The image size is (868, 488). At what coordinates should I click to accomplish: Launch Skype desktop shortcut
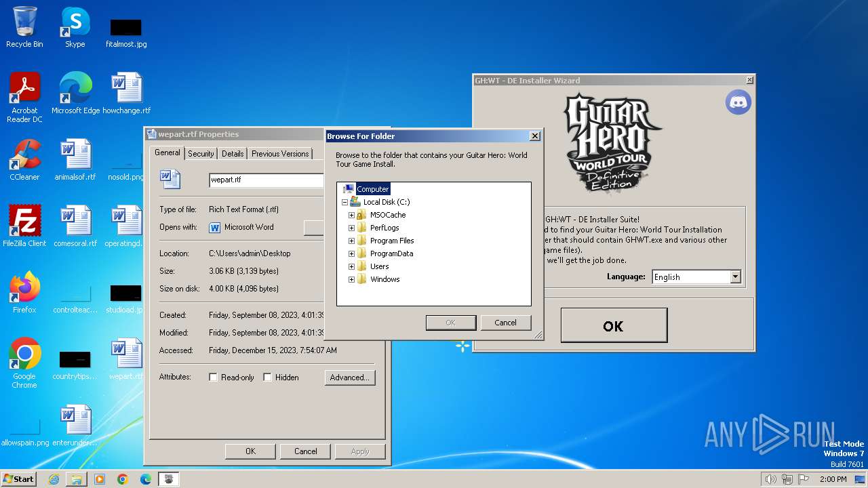tap(75, 28)
